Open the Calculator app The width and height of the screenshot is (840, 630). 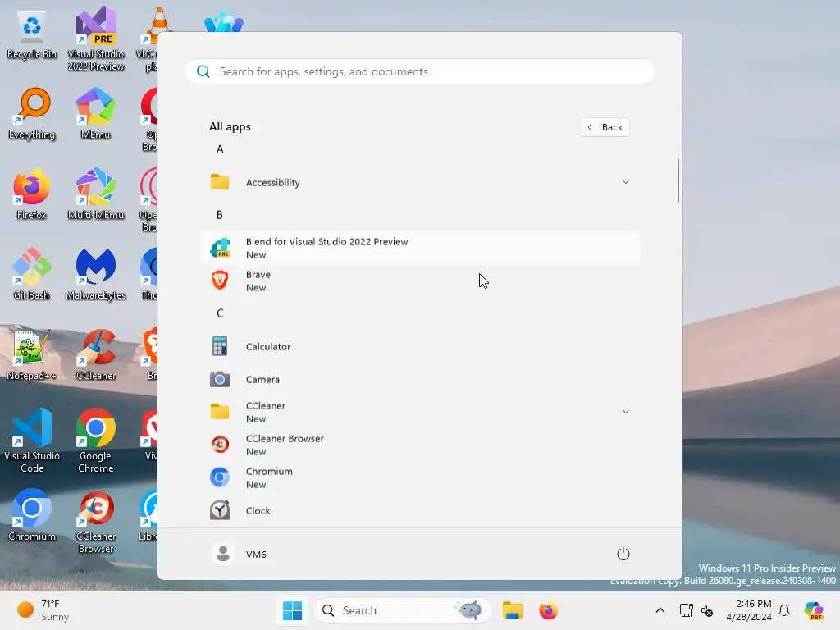pyautogui.click(x=420, y=347)
